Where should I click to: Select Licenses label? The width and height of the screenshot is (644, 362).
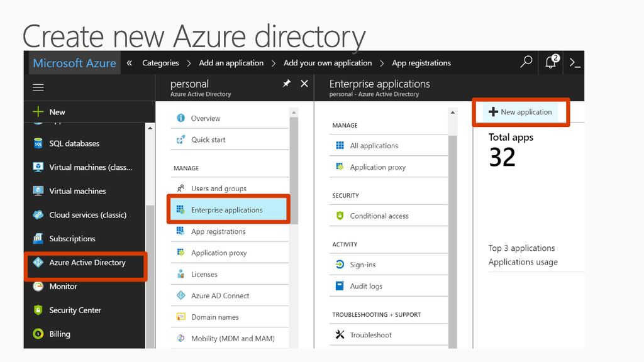(x=204, y=274)
